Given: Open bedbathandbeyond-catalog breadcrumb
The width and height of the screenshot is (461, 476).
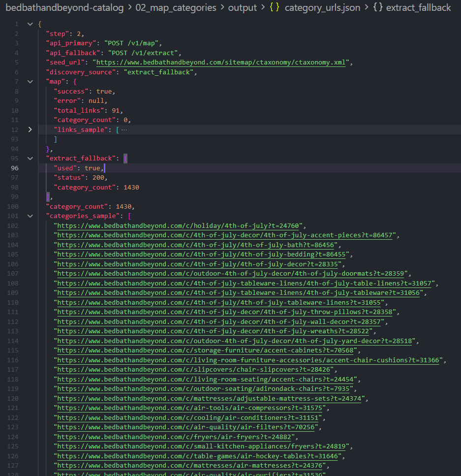Looking at the screenshot, I should (64, 7).
